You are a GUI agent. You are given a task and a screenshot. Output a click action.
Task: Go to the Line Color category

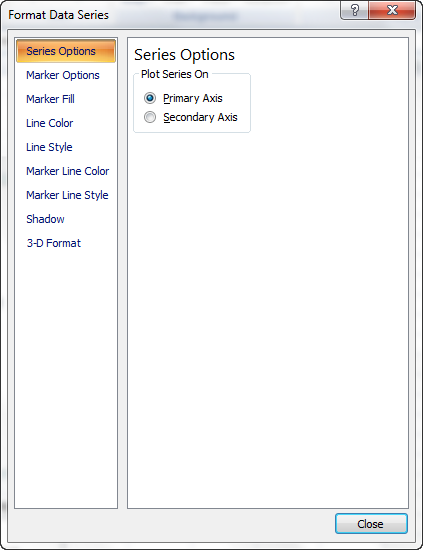pos(49,123)
